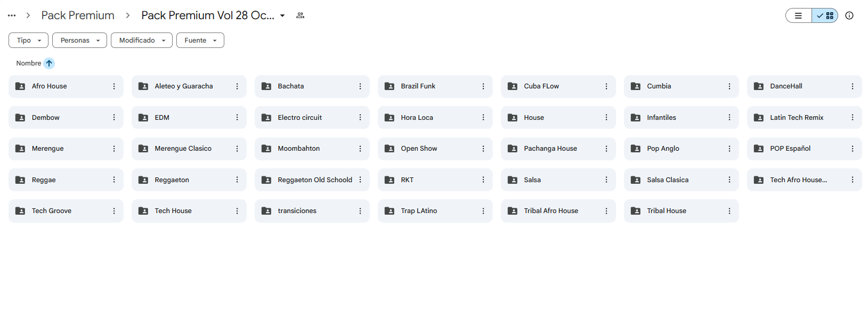
Task: Show hidden breadcrumb folders via ellipsis
Action: pyautogui.click(x=12, y=15)
